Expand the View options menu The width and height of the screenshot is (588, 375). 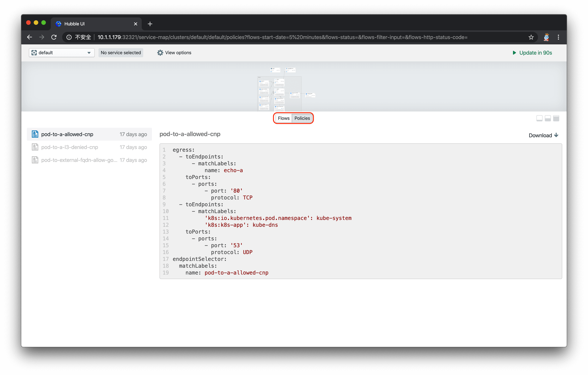pos(174,53)
